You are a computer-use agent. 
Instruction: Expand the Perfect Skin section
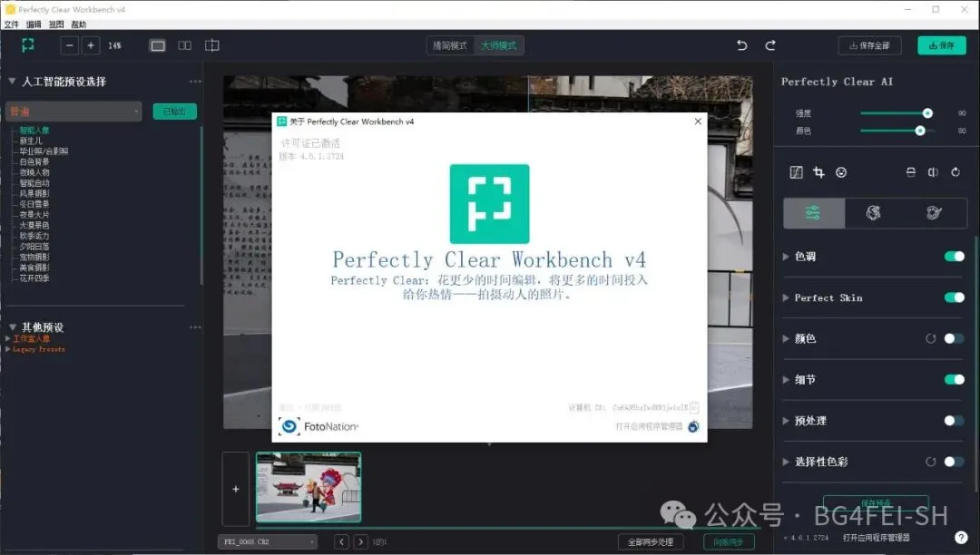786,297
